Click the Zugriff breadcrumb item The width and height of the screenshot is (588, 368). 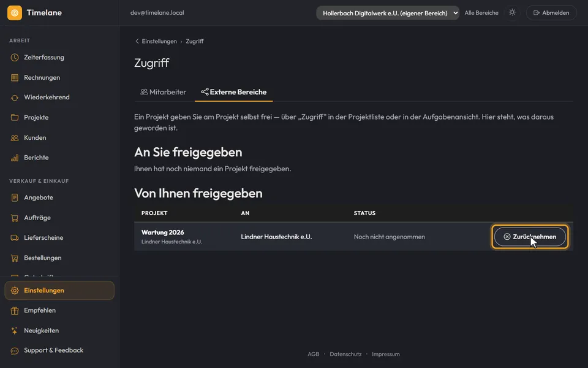point(195,41)
